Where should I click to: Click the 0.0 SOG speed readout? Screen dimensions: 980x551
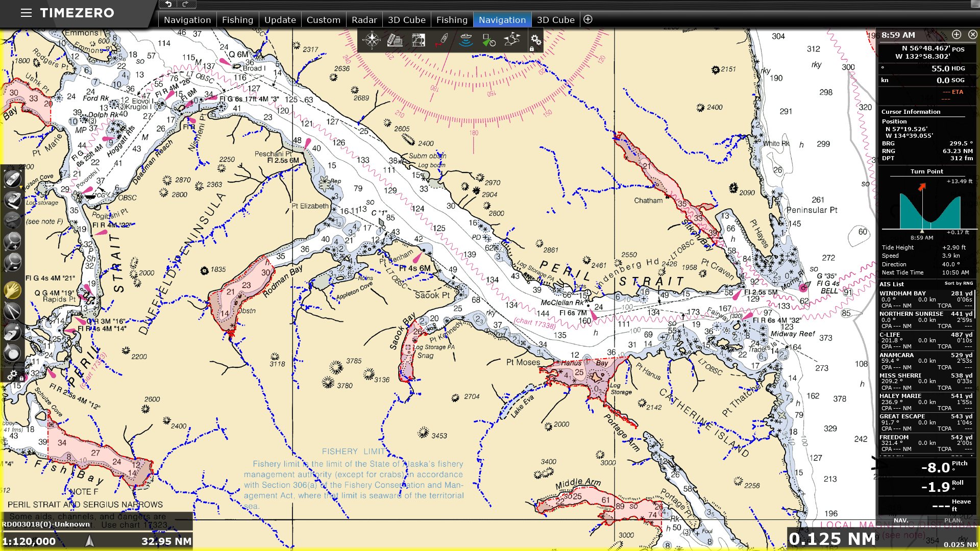(928, 80)
